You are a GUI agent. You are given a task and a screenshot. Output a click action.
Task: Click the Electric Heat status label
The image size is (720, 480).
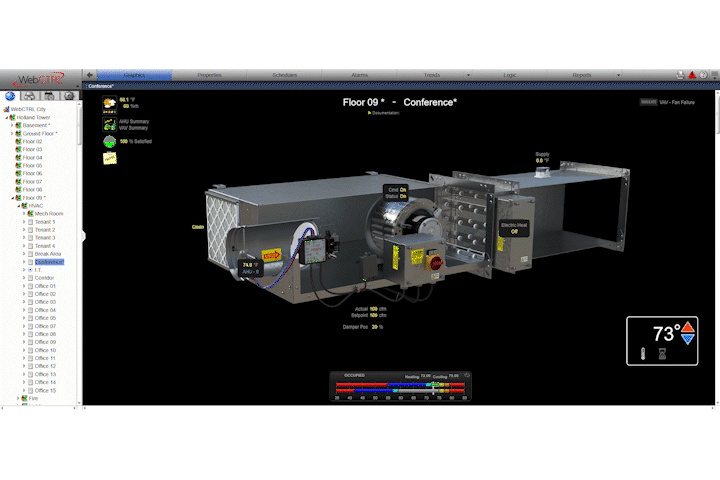[514, 228]
